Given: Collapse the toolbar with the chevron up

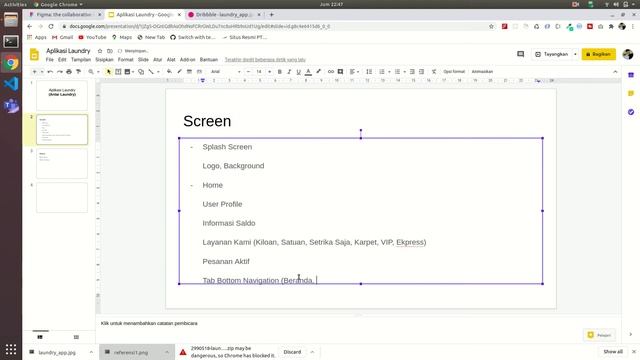Looking at the screenshot, I should [615, 72].
